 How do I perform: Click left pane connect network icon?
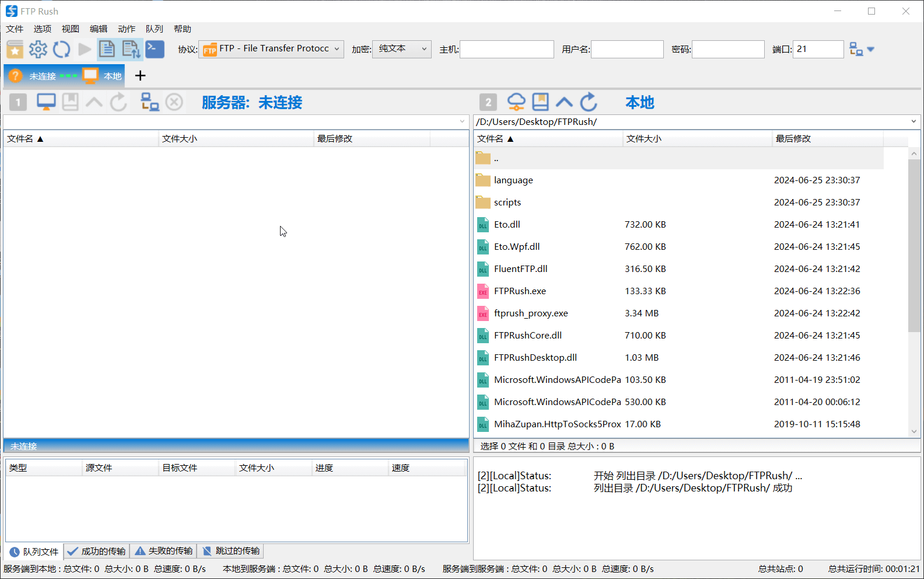click(x=150, y=102)
